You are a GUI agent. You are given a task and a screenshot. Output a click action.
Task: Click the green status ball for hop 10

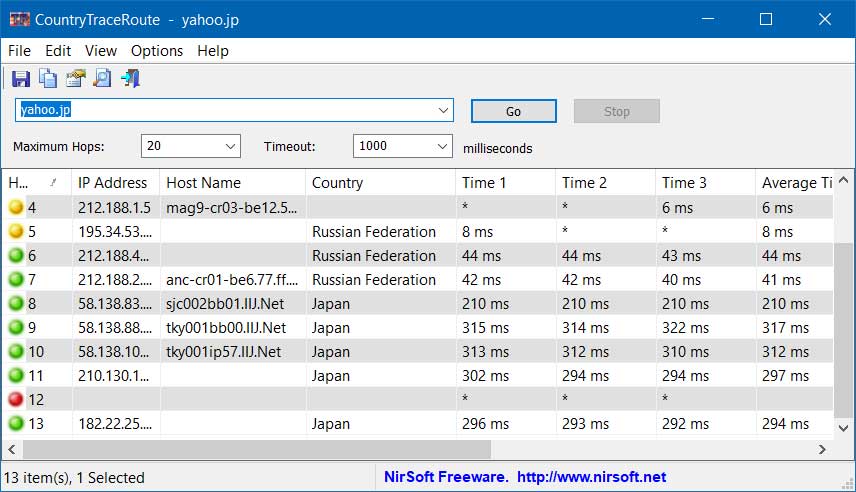point(16,351)
